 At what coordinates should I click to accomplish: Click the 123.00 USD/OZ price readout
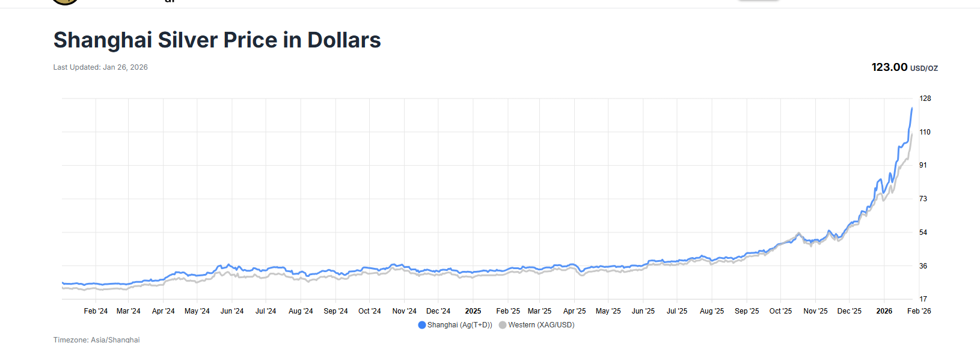[x=904, y=67]
